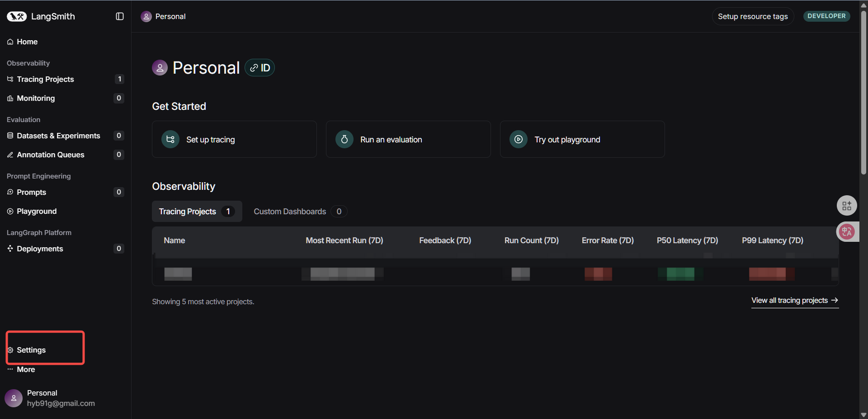Click the Datasets database icon

(10, 136)
